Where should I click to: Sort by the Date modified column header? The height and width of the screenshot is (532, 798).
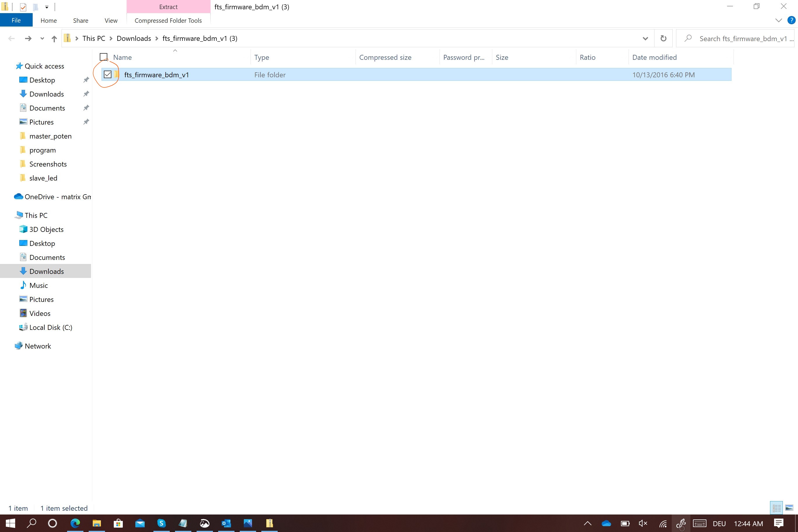coord(654,57)
